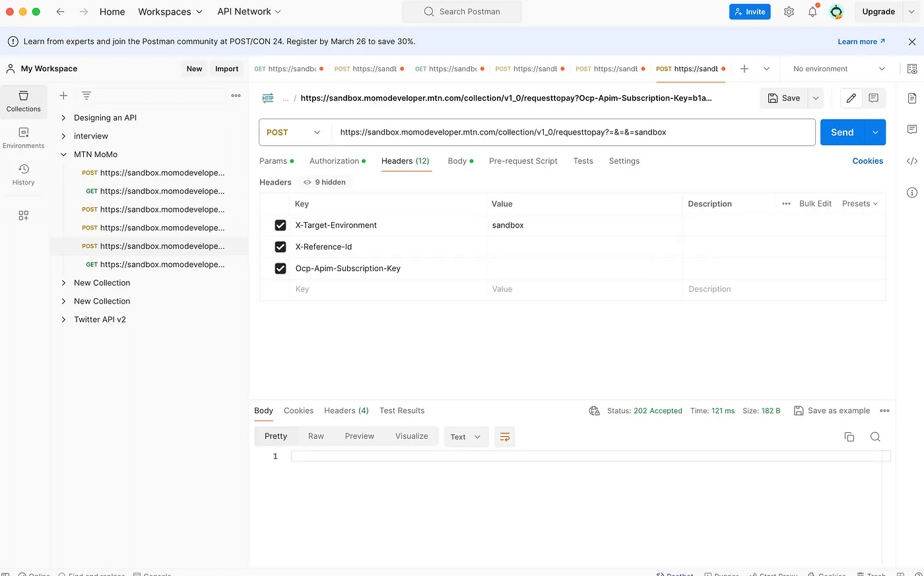Screen dimensions: 924x576
Task: Open the No environment selector
Action: coord(838,69)
